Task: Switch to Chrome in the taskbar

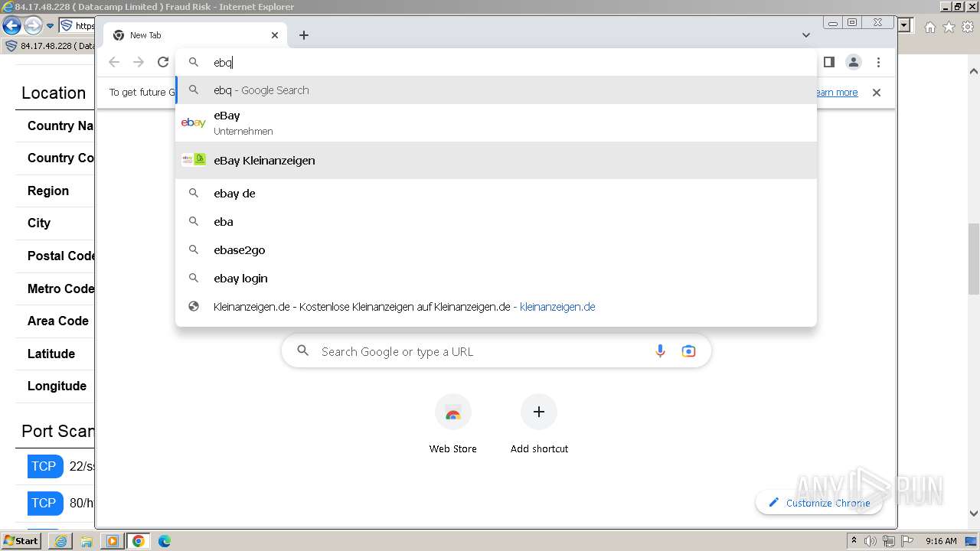Action: 139,541
